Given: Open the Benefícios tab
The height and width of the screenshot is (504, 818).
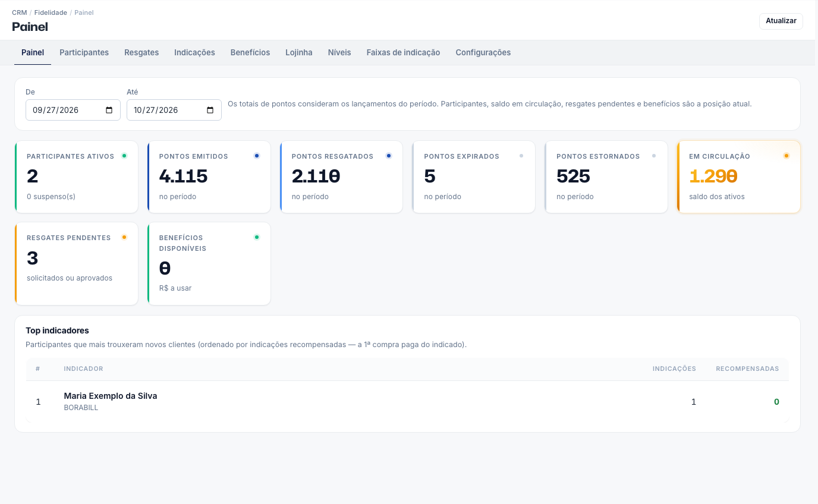Looking at the screenshot, I should (x=250, y=52).
